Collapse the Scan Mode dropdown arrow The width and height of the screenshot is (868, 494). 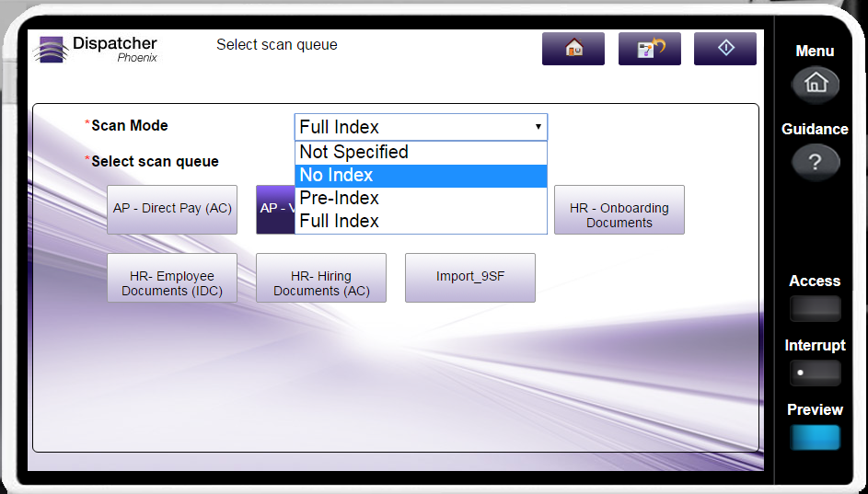point(538,127)
